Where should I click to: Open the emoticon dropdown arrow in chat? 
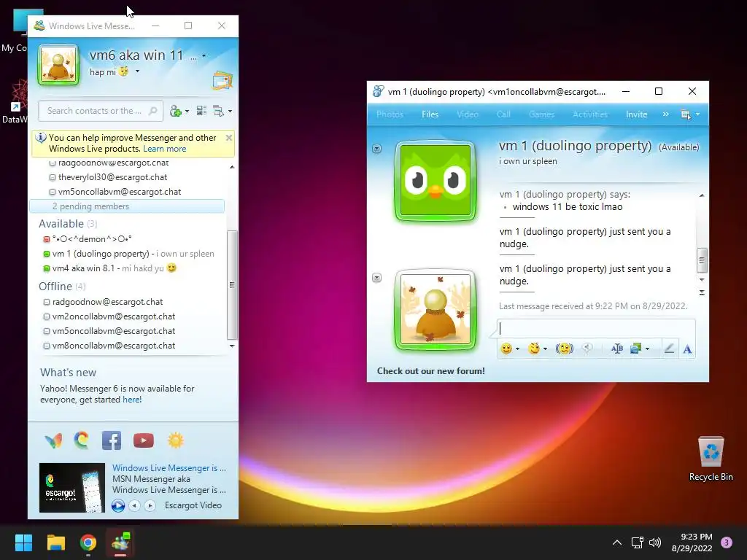click(517, 349)
